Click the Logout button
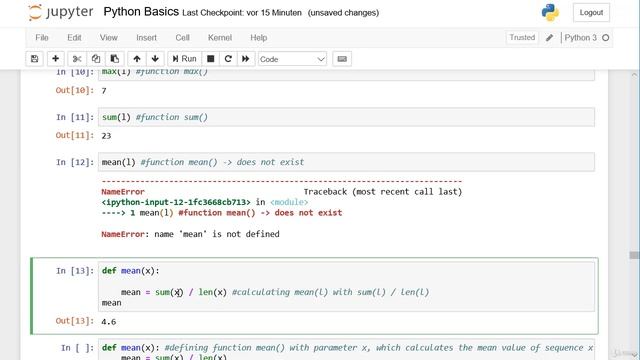Screen dimensions: 640x360 [591, 13]
